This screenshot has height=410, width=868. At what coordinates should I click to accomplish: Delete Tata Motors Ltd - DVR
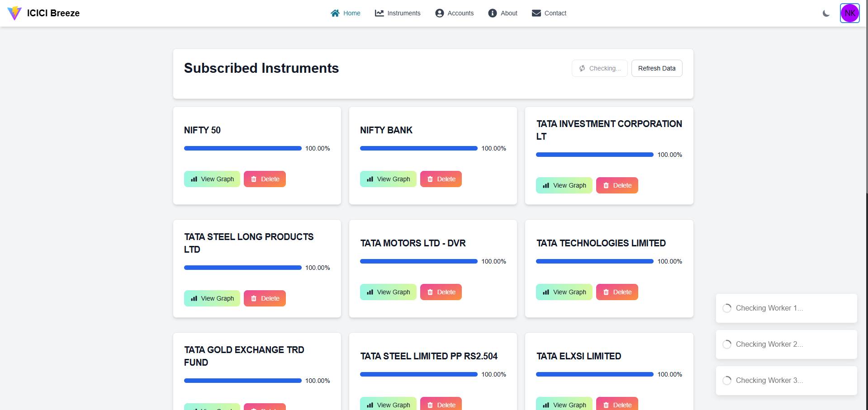[x=441, y=292]
